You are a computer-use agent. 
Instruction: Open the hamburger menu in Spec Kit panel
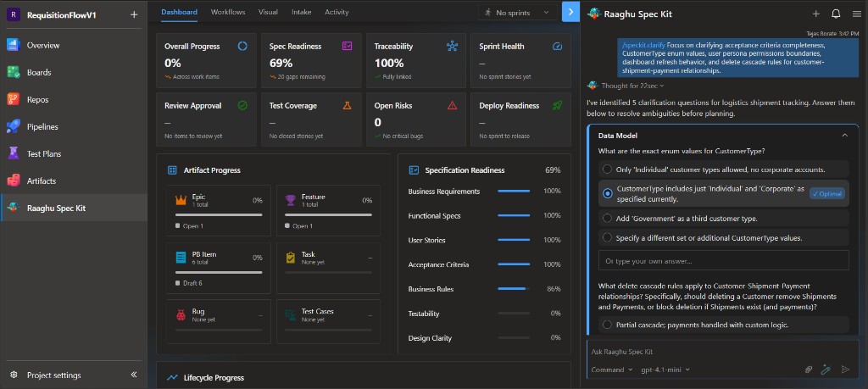point(856,14)
